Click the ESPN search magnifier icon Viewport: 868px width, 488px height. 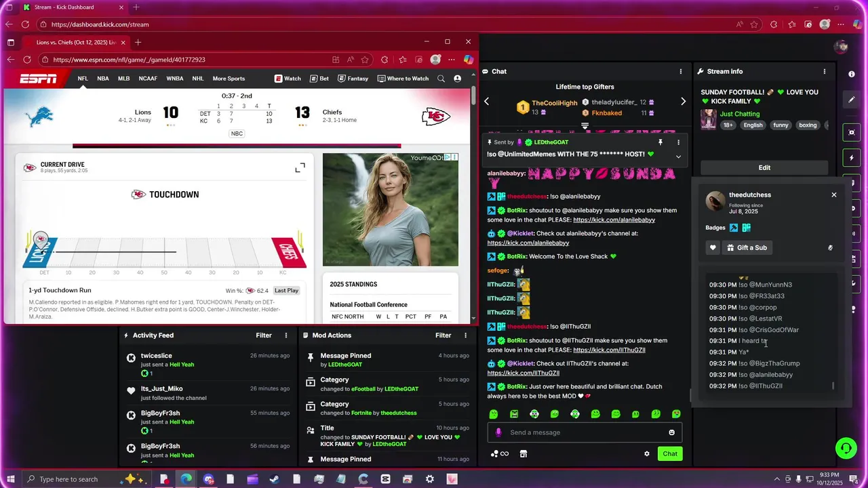point(441,79)
